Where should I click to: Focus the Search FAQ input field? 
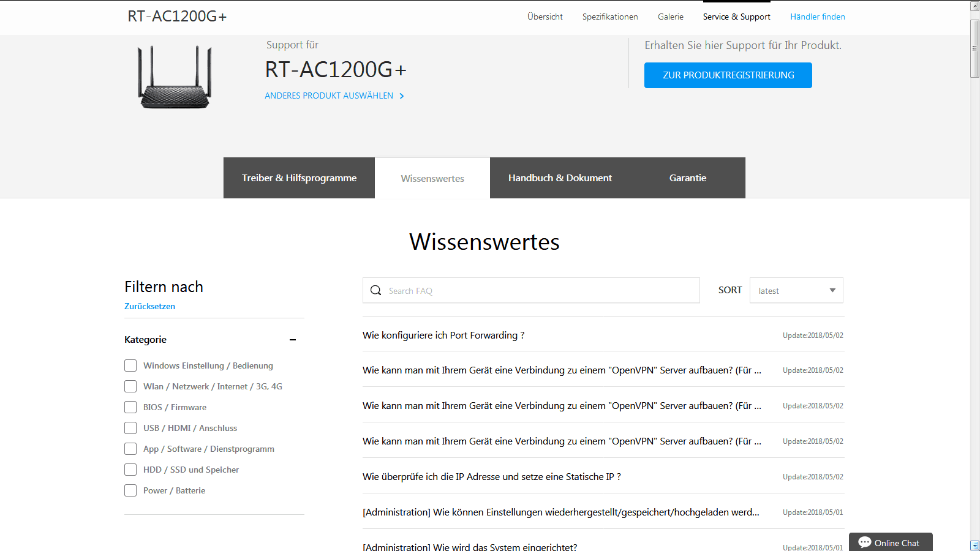pos(531,290)
